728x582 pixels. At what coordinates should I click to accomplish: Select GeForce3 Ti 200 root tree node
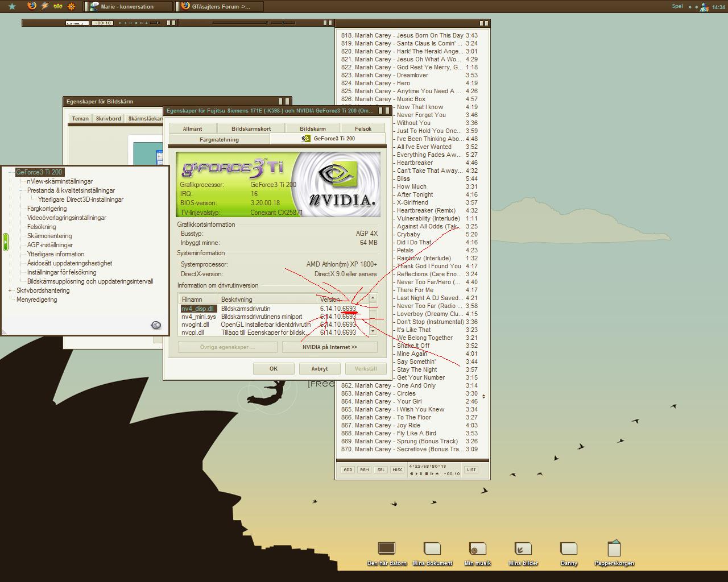pos(39,172)
